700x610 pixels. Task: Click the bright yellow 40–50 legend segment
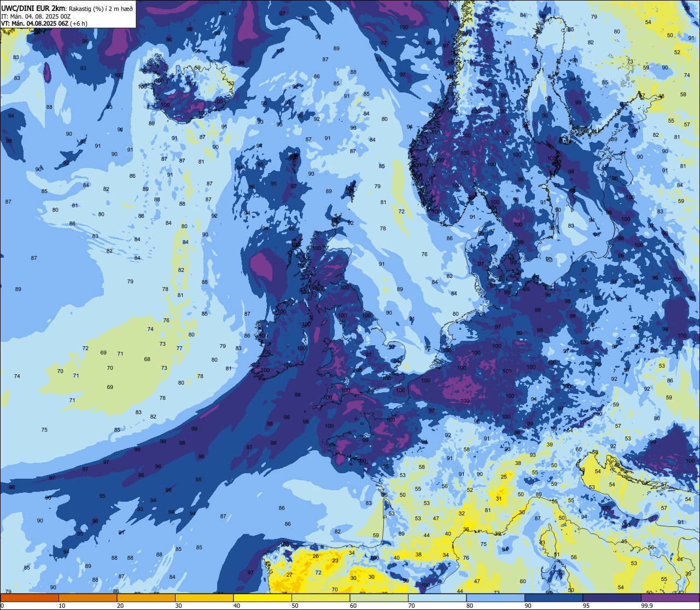[x=262, y=597]
